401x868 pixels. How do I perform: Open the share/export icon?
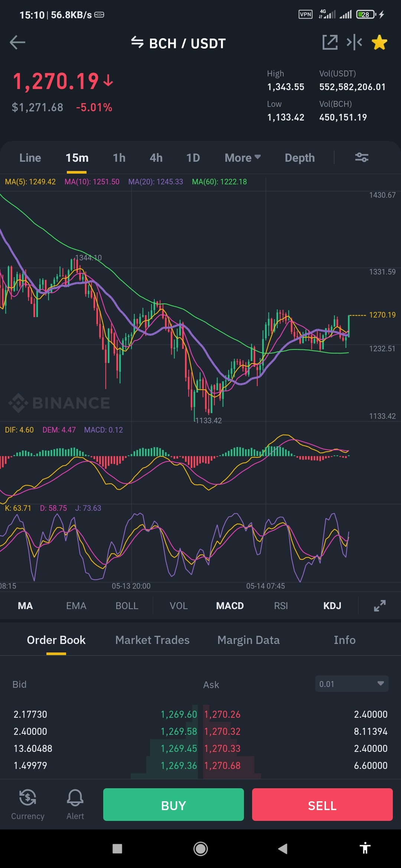click(x=330, y=42)
